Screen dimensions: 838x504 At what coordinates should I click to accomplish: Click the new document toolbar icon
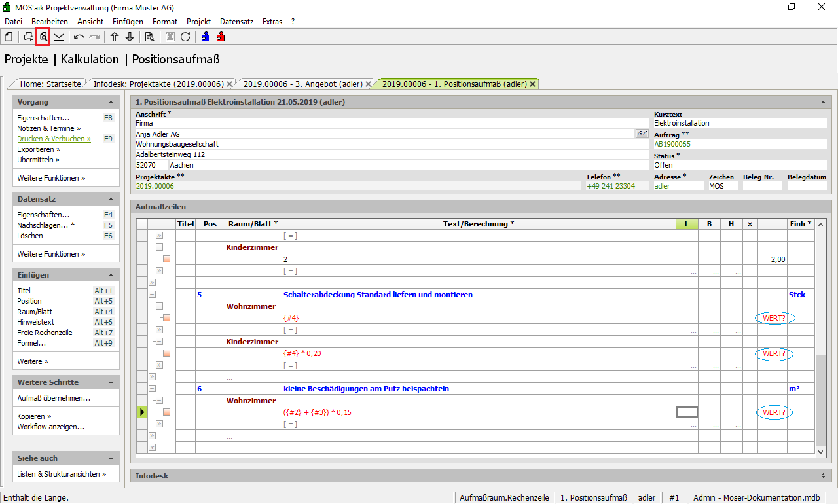[x=9, y=37]
